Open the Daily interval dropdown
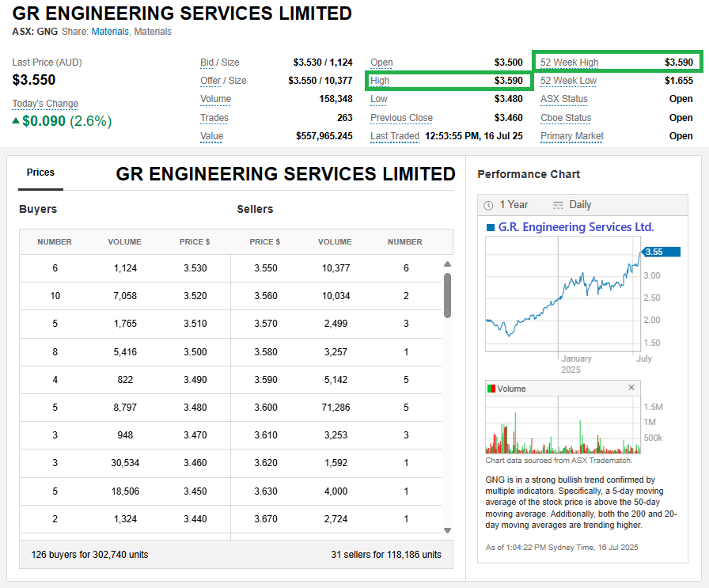 click(x=580, y=205)
